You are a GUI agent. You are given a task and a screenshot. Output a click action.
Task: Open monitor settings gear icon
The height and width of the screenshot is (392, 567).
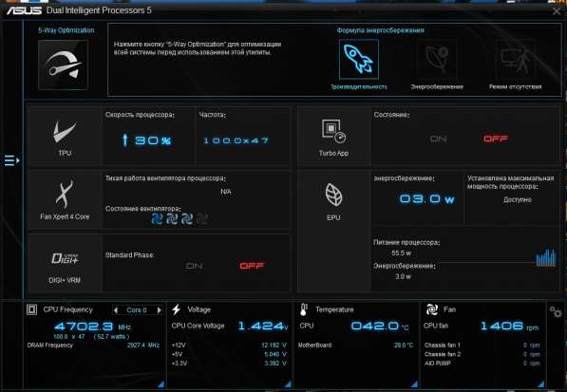tap(556, 311)
